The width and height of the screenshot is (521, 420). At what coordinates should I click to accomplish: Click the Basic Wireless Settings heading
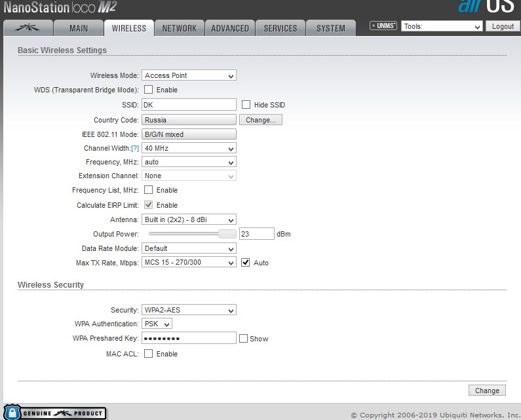coord(62,50)
